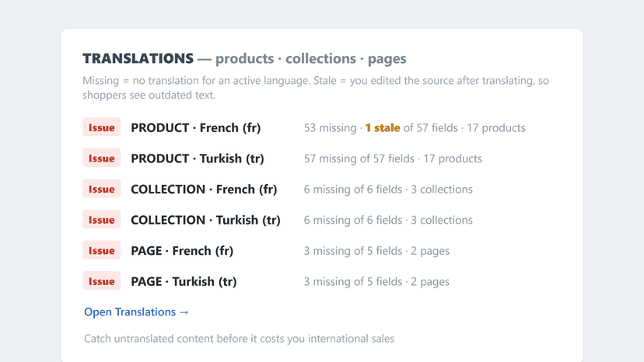Click 'Catch untranslated content' footer text
Viewport: 644px width, 362px height.
239,339
